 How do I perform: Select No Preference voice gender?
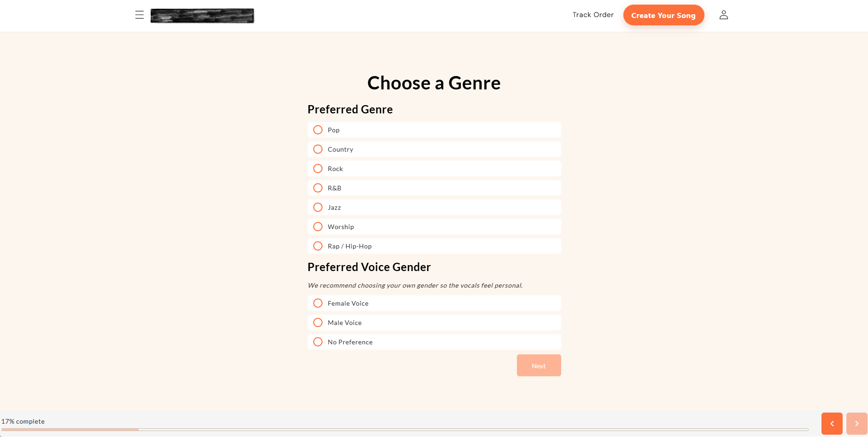point(318,342)
